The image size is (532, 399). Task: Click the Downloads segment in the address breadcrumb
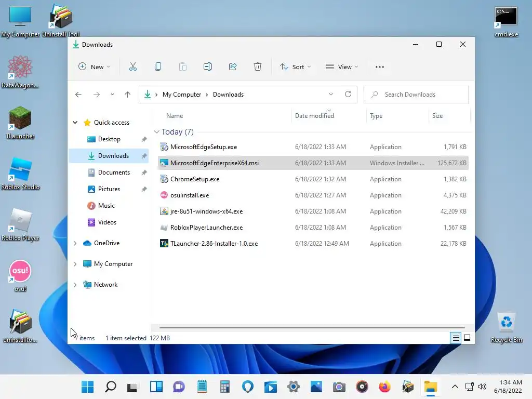pos(229,95)
